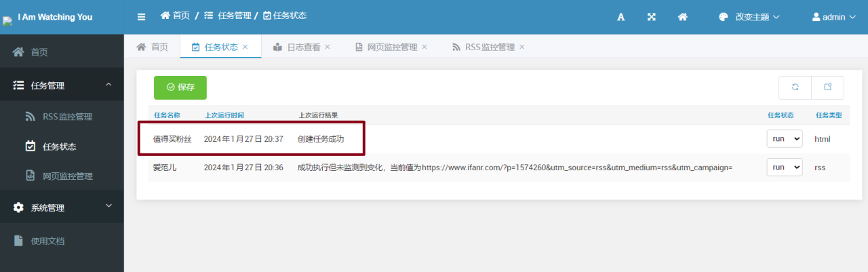
Task: Click the 创建任务成功 result cell
Action: point(321,139)
